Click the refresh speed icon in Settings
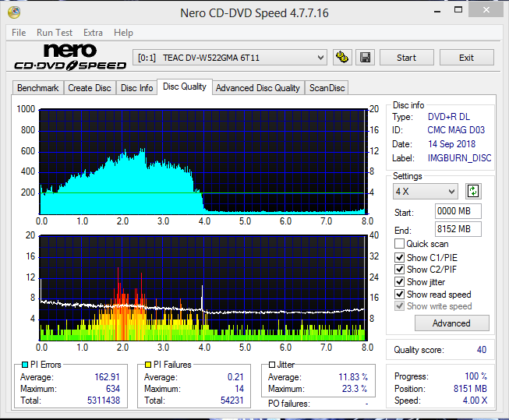 tap(473, 191)
